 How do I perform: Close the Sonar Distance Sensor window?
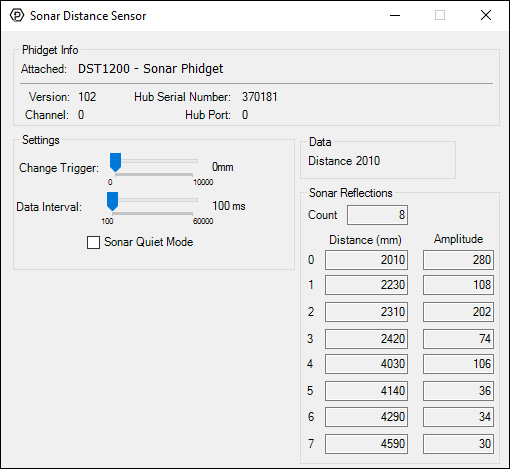pos(486,15)
